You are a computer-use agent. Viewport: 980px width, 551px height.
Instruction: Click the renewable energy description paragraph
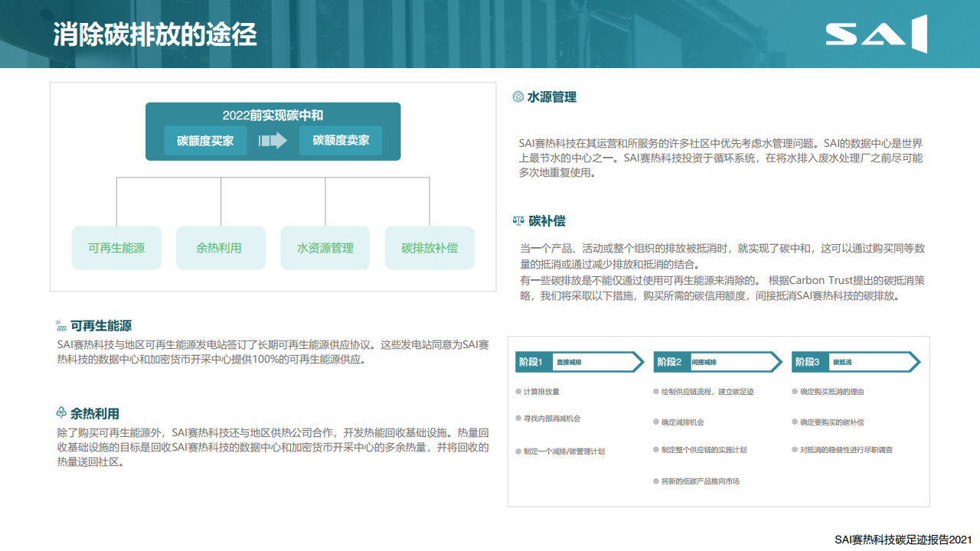coord(273,352)
